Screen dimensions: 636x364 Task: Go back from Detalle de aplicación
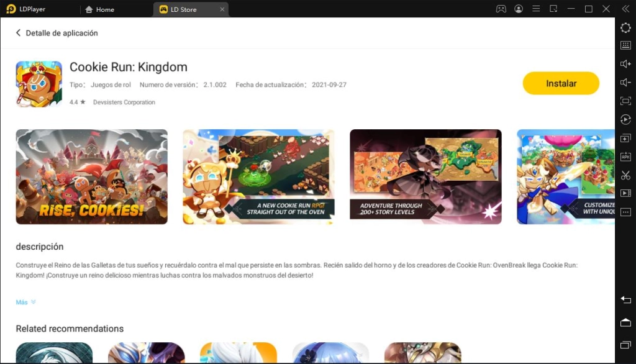click(x=18, y=33)
